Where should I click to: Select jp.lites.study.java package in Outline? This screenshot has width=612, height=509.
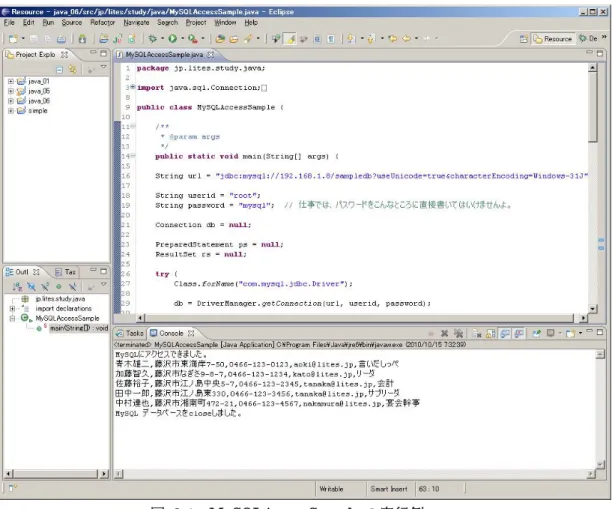point(60,299)
